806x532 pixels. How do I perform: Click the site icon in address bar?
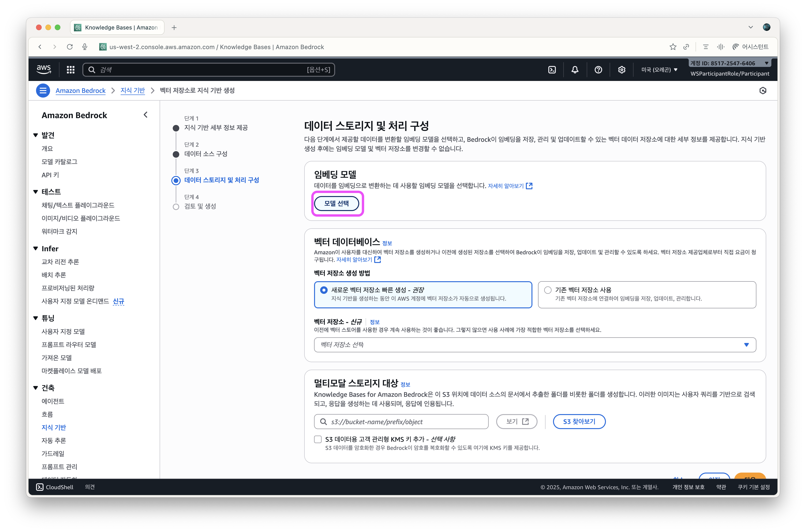click(x=103, y=47)
